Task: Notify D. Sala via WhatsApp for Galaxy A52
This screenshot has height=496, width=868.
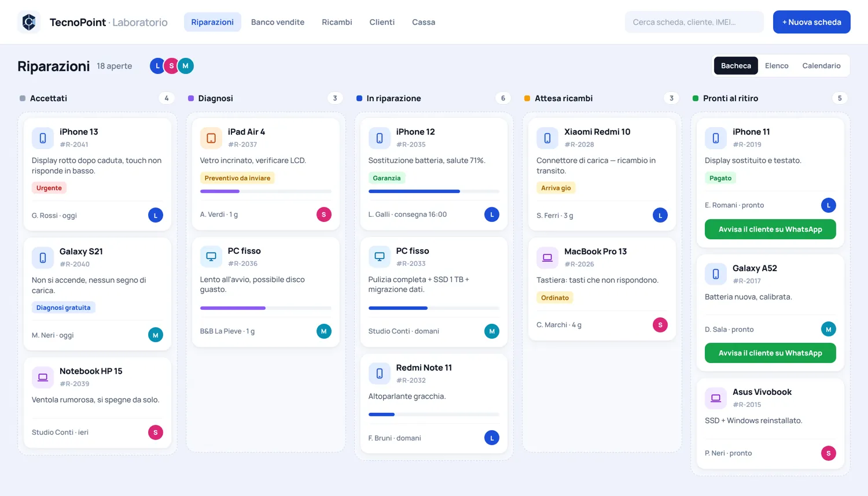Action: pyautogui.click(x=770, y=353)
